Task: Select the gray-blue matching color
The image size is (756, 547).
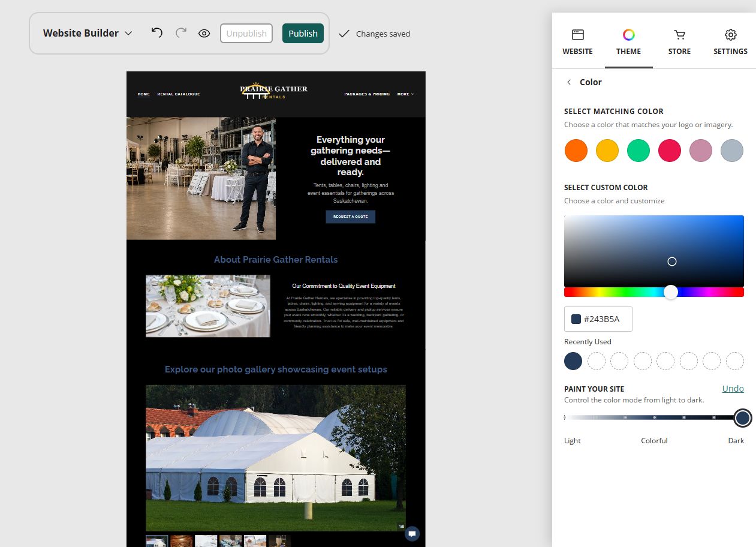Action: pos(732,151)
